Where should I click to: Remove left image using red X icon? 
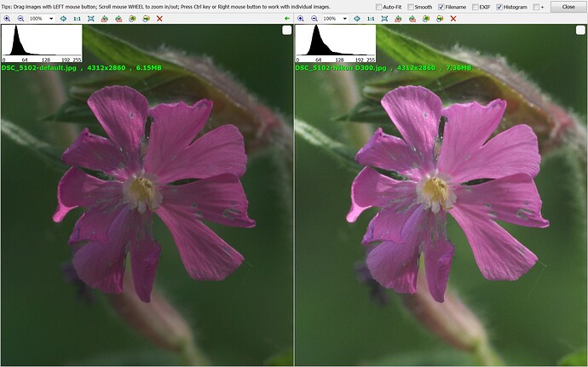[x=159, y=19]
